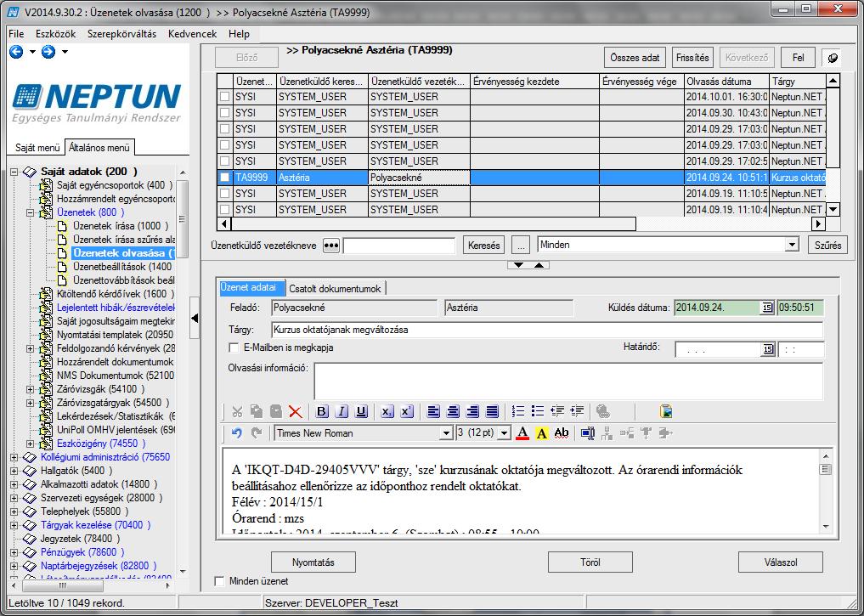Expand the Záróvizsgák (54100) tree node

tap(31, 389)
